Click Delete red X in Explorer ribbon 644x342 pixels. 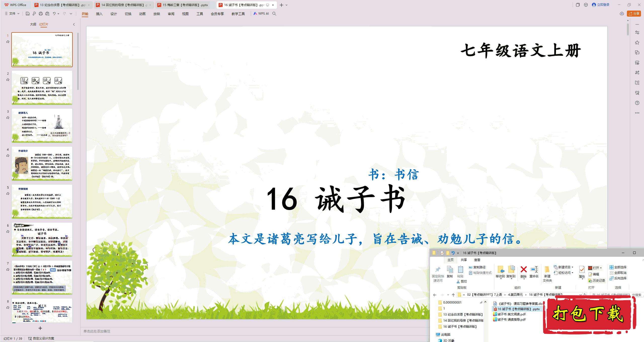(x=524, y=272)
